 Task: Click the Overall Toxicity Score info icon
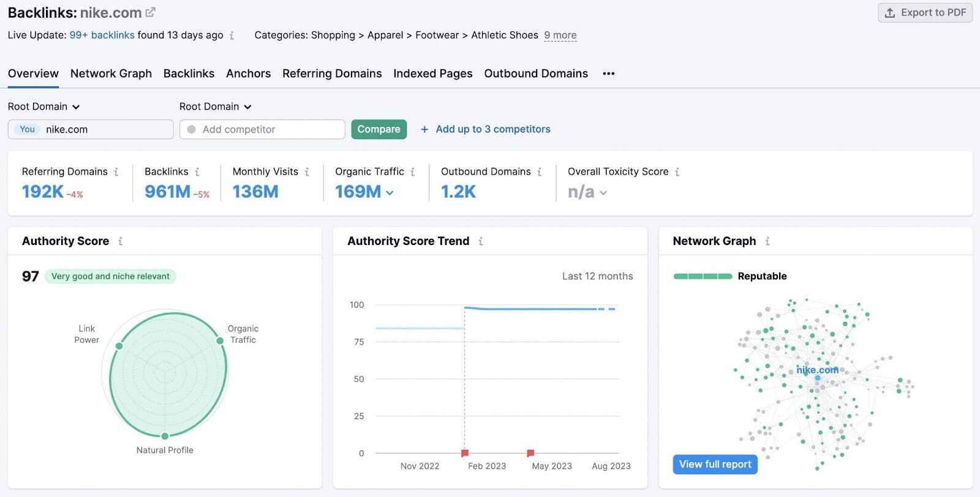(677, 172)
